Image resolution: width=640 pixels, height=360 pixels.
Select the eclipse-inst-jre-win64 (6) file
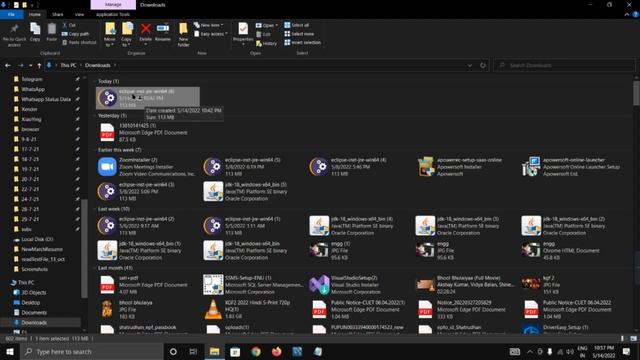148,98
